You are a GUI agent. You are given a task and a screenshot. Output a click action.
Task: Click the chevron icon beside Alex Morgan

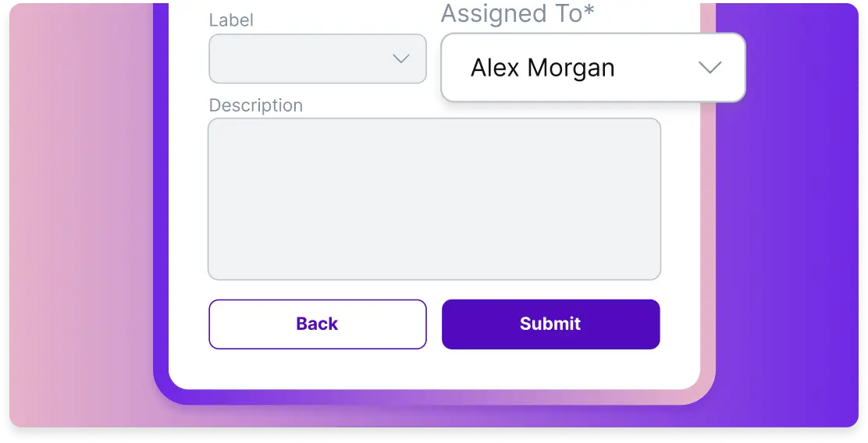pos(709,68)
